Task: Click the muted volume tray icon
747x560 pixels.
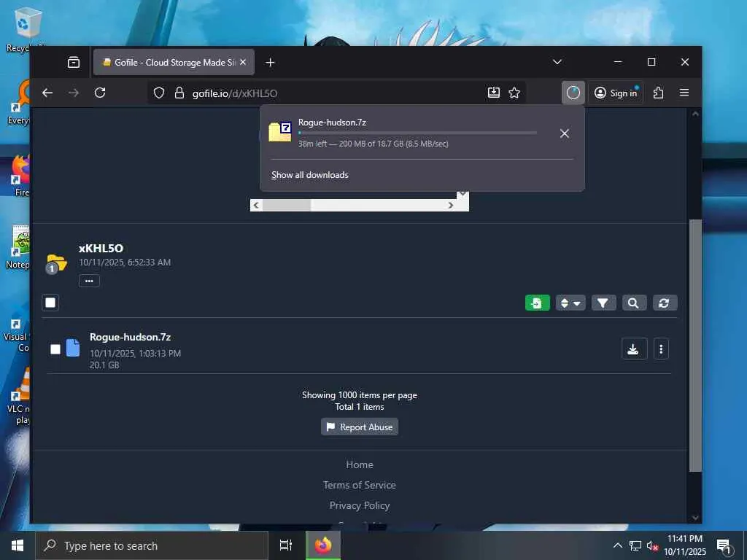Action: 652,545
